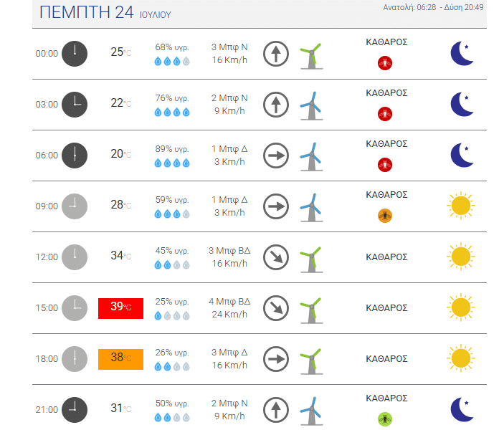Click the 25°C temperature at midnight
504x430 pixels.
[121, 52]
